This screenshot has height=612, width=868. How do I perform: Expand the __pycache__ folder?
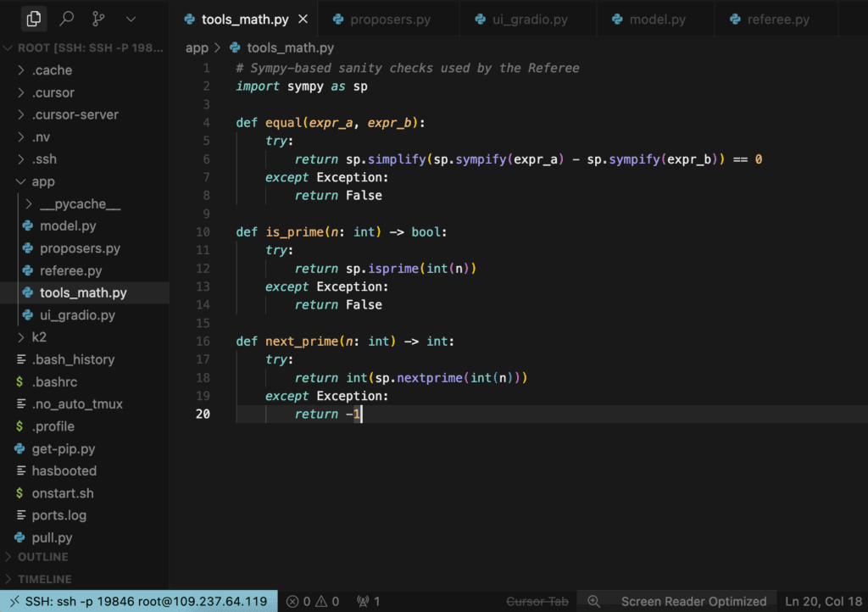pos(80,203)
